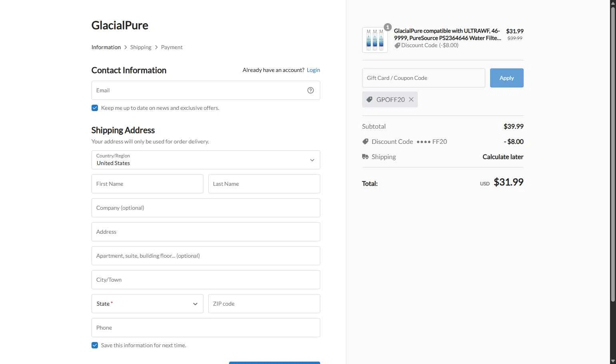The height and width of the screenshot is (364, 616).
Task: Open the State dropdown
Action: 148,304
